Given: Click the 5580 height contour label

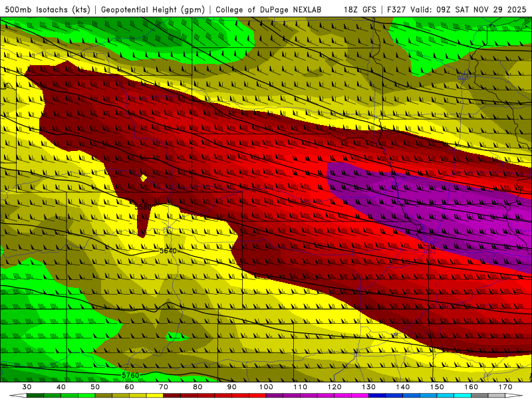Looking at the screenshot, I should [x=143, y=207].
